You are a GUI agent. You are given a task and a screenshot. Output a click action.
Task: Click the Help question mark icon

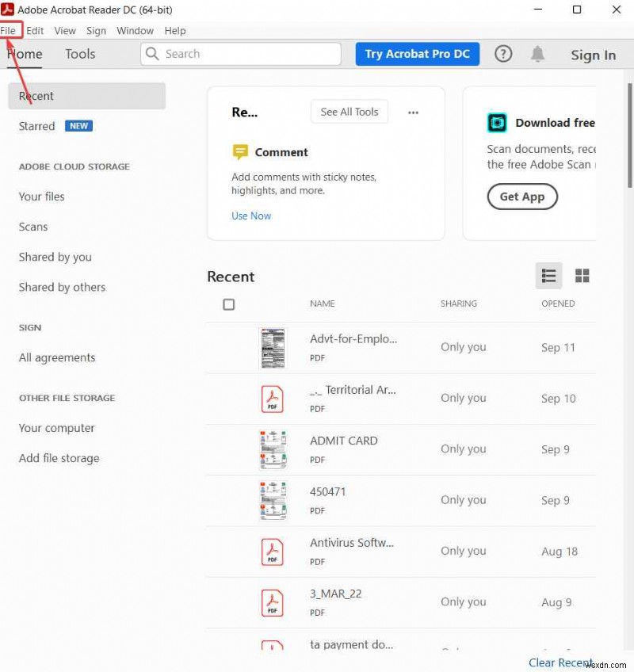[x=502, y=54]
